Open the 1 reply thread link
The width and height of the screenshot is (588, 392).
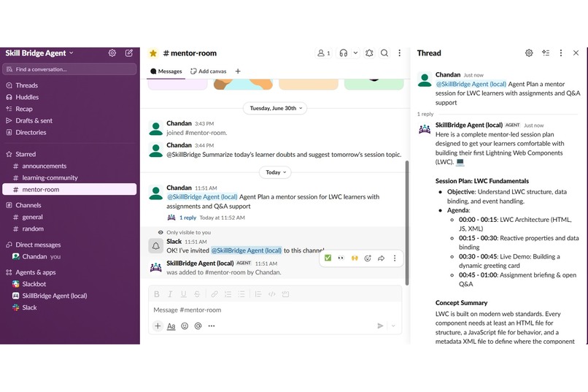click(x=187, y=218)
